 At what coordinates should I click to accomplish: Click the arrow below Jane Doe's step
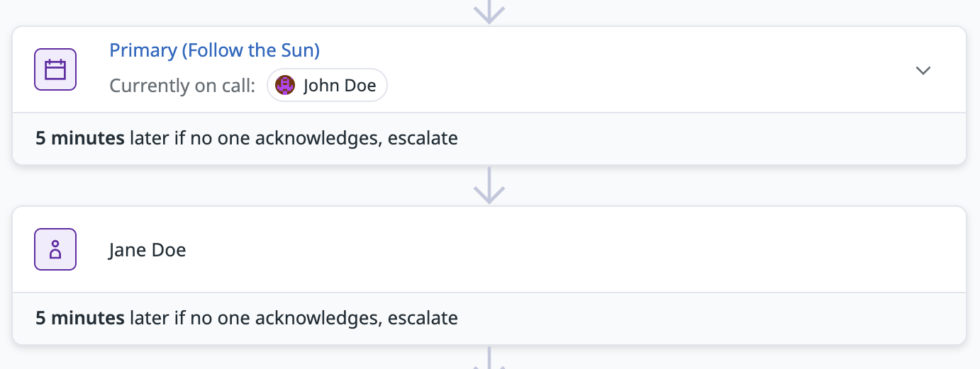point(489,358)
